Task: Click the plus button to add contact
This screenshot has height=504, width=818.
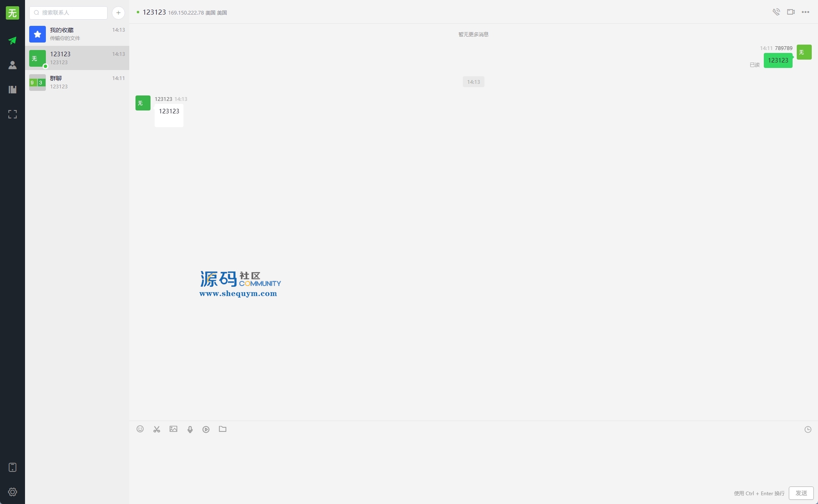Action: [118, 13]
